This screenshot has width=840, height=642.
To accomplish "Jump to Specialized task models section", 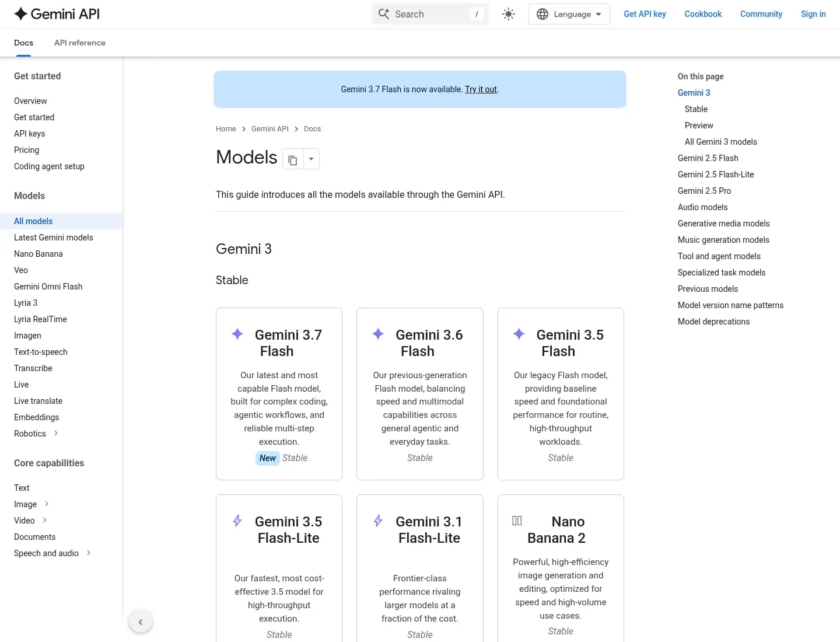I will point(721,273).
